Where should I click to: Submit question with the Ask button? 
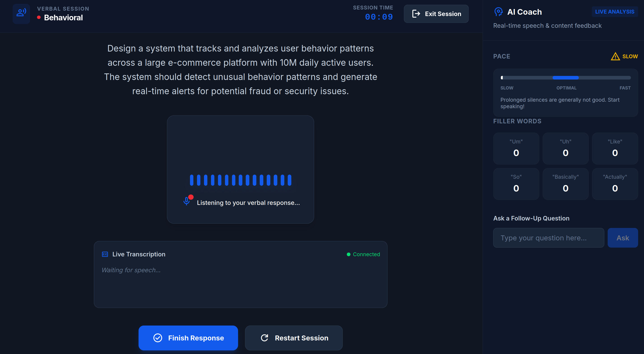(623, 238)
